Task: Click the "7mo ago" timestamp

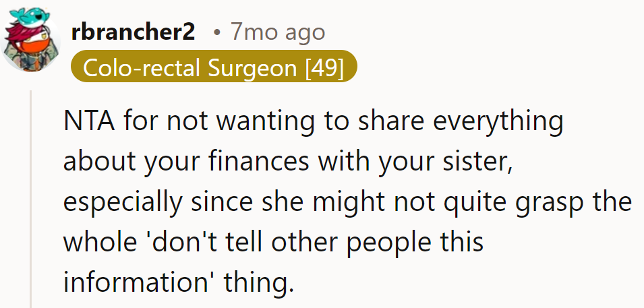Action: (277, 32)
